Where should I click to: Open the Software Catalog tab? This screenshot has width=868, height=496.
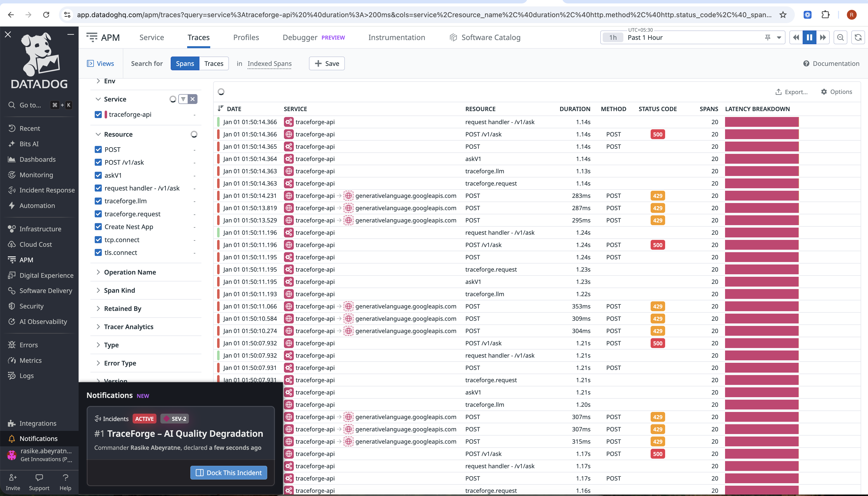point(490,37)
